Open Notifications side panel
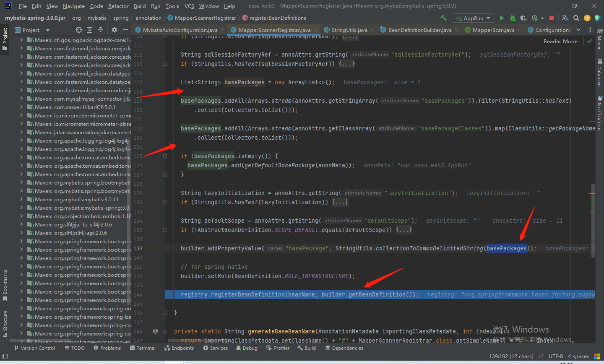Viewport: 604px width, 364px height. tap(599, 113)
